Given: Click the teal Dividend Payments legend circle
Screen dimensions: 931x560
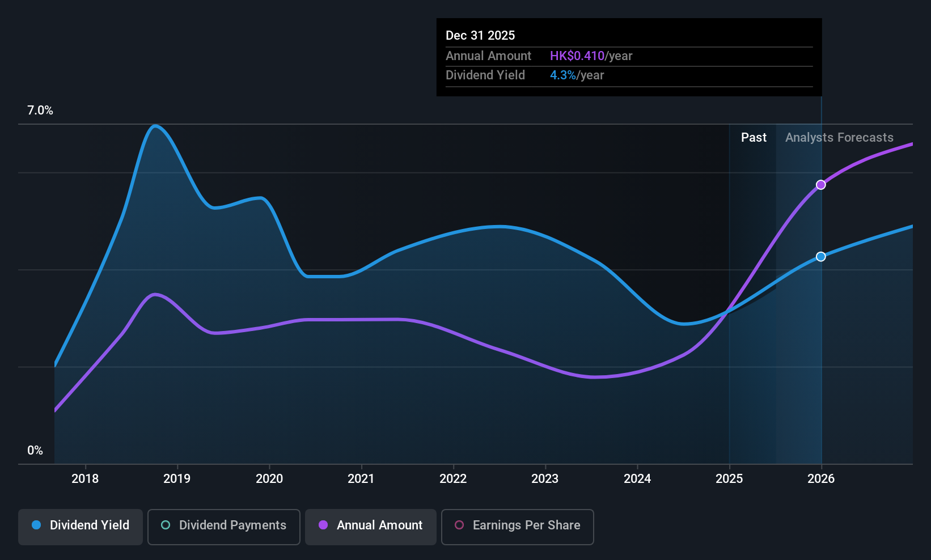Looking at the screenshot, I should click(x=166, y=525).
